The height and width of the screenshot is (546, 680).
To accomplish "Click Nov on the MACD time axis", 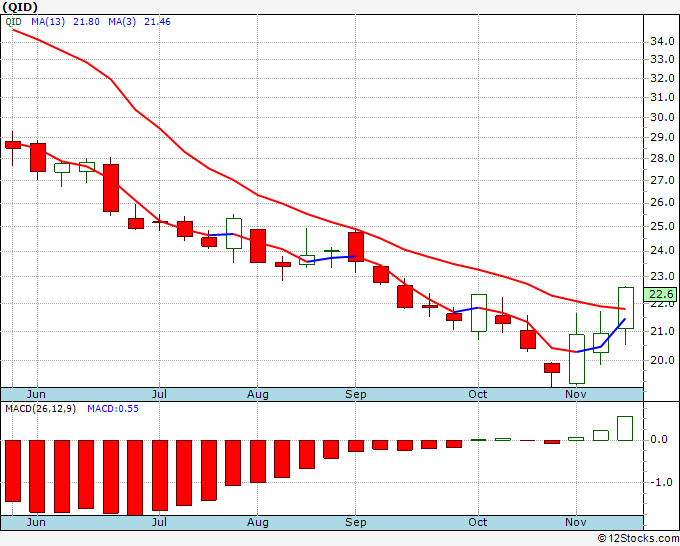I will click(575, 522).
